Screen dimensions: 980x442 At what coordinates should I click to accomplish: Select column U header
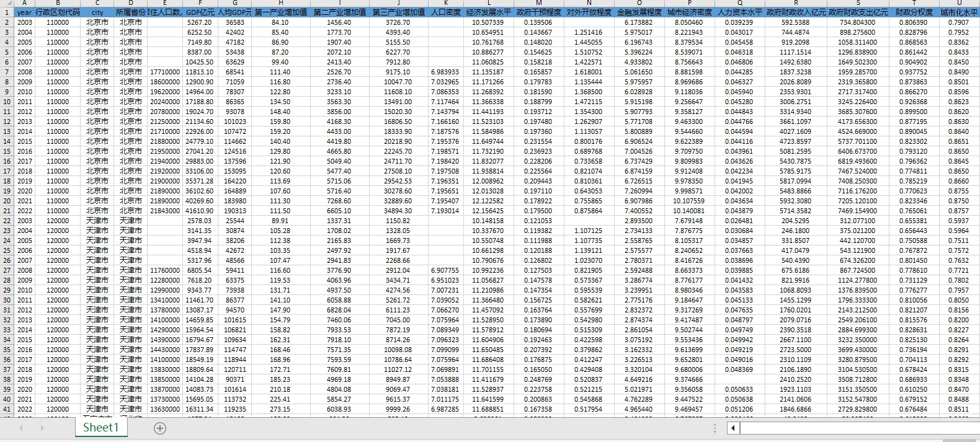[x=959, y=3]
